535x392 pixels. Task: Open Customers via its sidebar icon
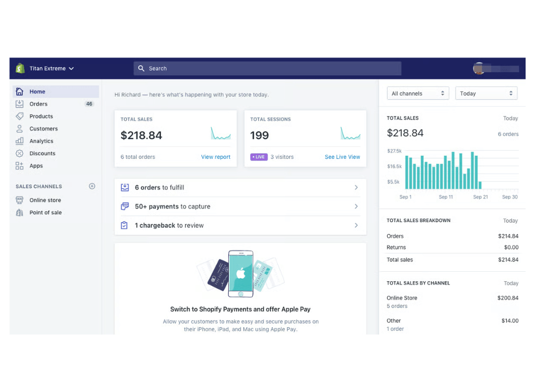(21, 129)
